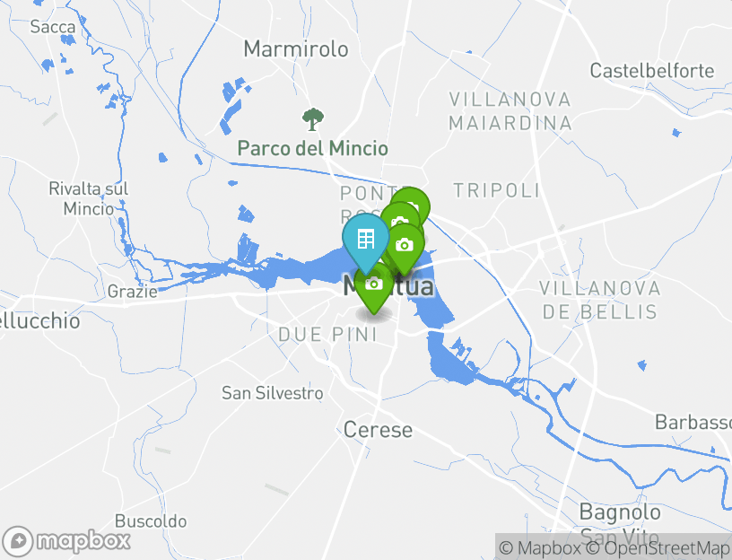Click the green camera pin just right of the blue marker
The image size is (732, 560).
(x=405, y=245)
